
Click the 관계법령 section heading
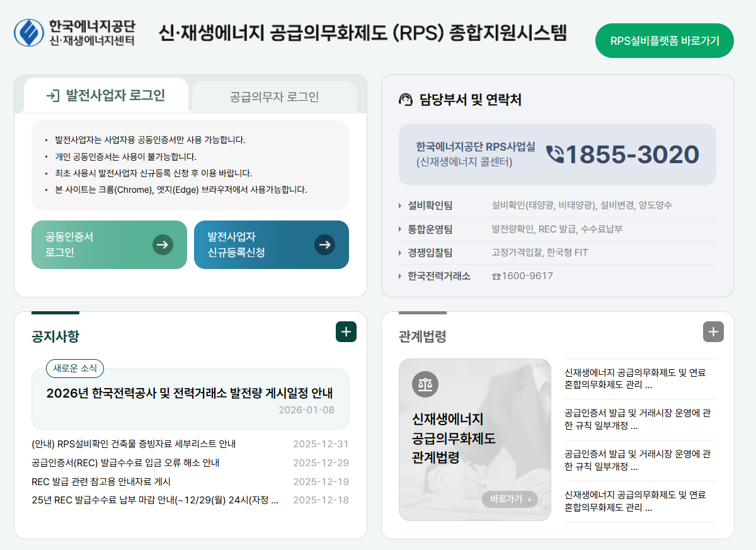point(423,336)
